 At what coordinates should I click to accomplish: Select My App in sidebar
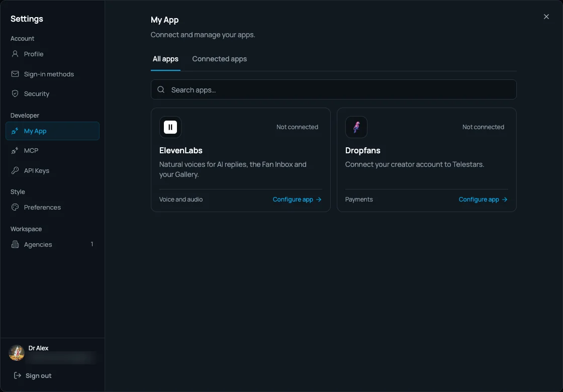point(52,131)
